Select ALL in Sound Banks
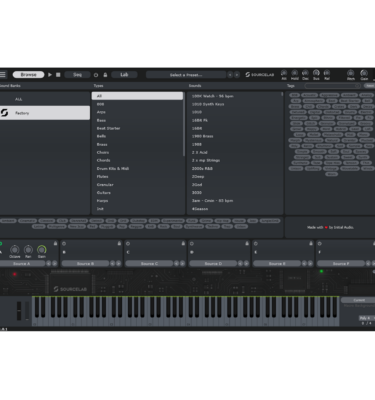Viewport: 375px width, 400px height. 45,99
